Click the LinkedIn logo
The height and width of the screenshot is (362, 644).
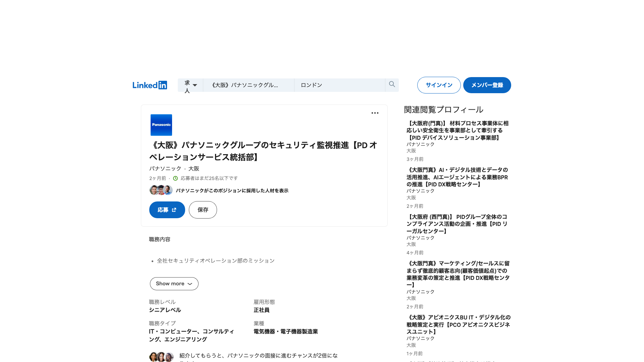[150, 85]
